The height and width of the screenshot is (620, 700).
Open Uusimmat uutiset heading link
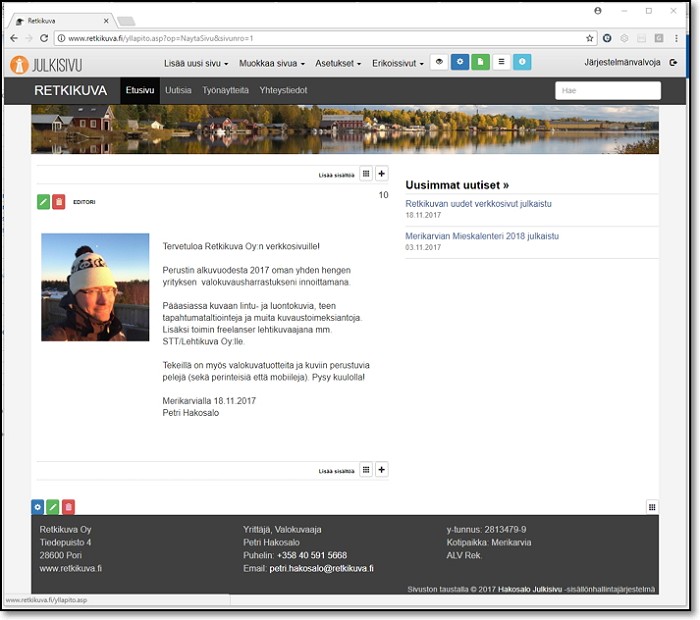(x=457, y=185)
